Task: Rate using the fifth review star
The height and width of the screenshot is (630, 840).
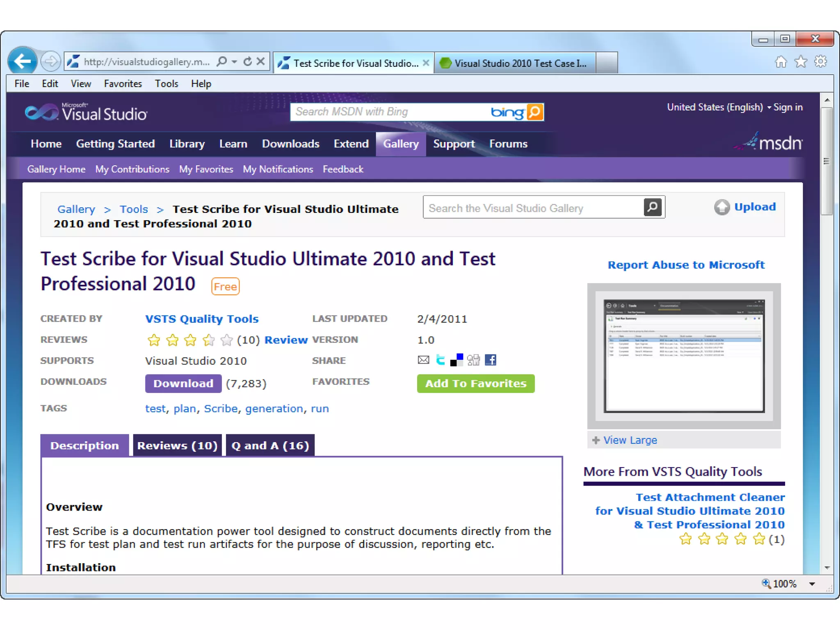Action: [226, 340]
